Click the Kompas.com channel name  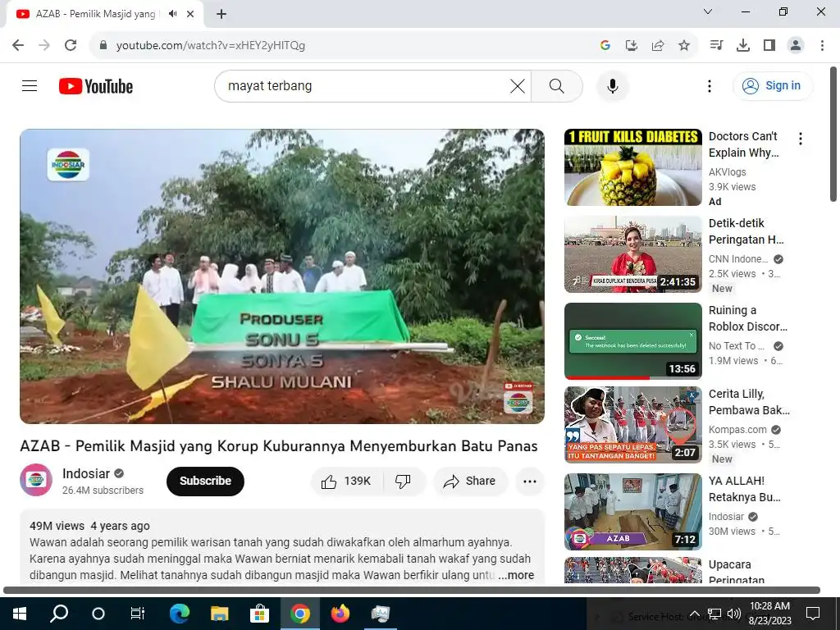pyautogui.click(x=737, y=430)
